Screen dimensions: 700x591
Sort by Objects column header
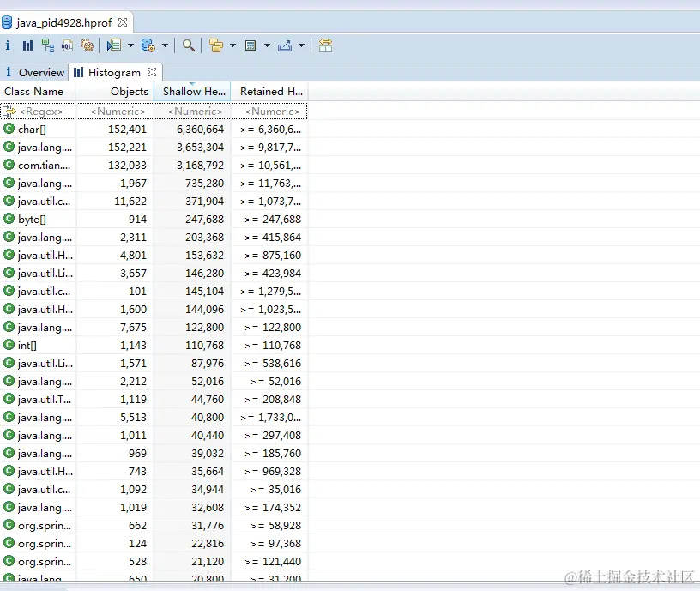[115, 92]
